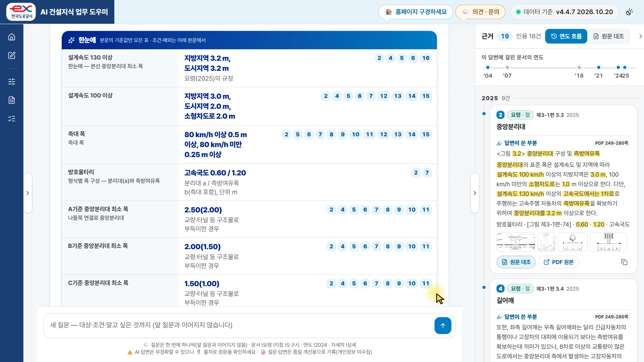644x362 pixels.
Task: Click PDF 249-280쪽 label on 길어깨 card
Action: tap(612, 317)
